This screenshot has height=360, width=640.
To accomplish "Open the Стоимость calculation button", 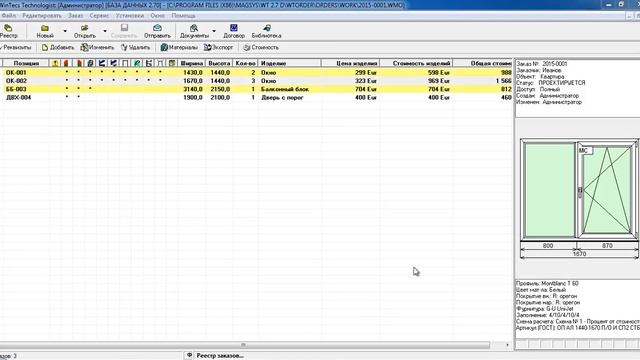I will pos(261,47).
